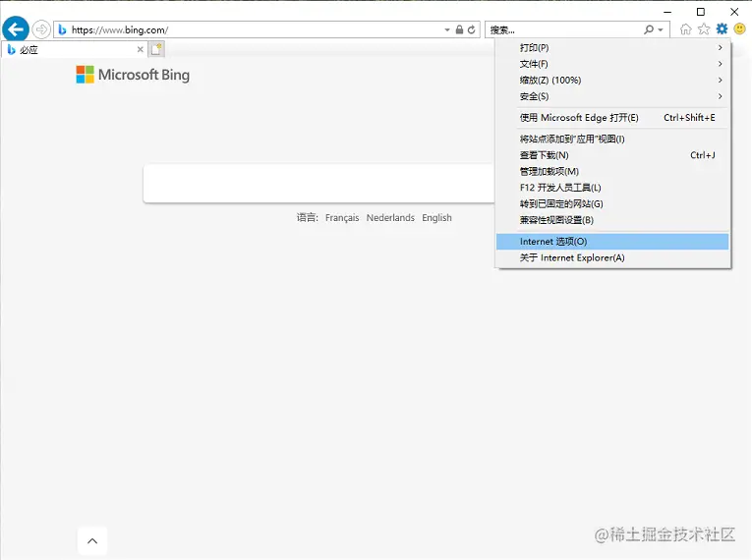
Task: Open the Favorites star icon
Action: pos(704,29)
